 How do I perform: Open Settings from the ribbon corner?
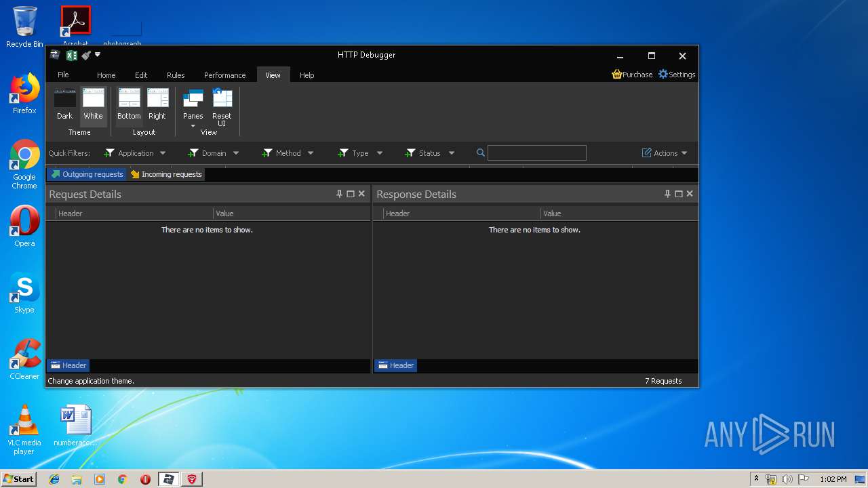(677, 75)
